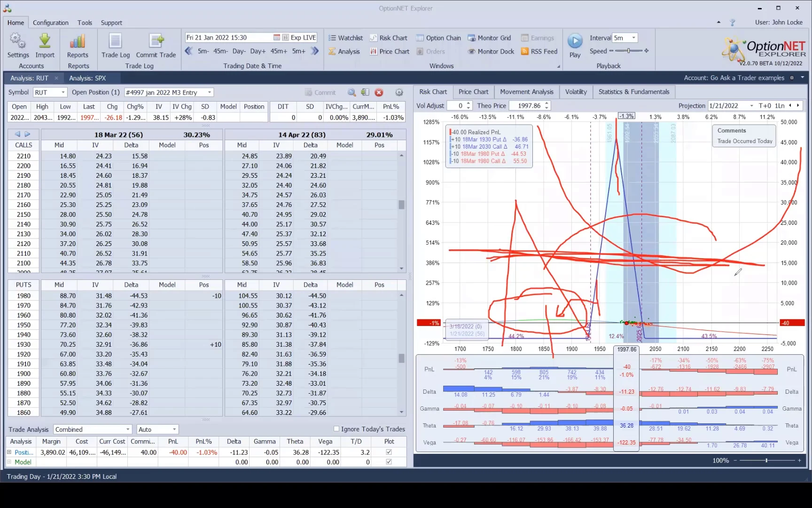812x508 pixels.
Task: Open the RSS Feed window
Action: (x=539, y=51)
